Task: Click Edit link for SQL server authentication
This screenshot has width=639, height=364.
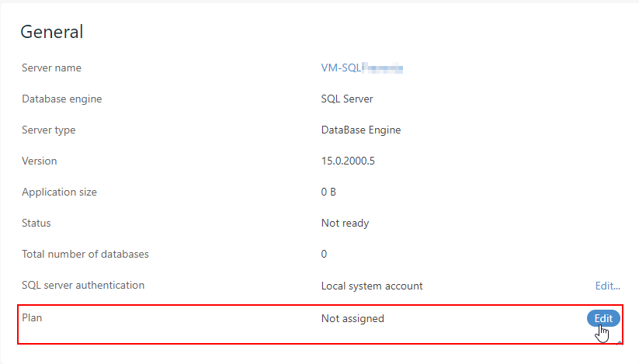Action: [x=607, y=286]
